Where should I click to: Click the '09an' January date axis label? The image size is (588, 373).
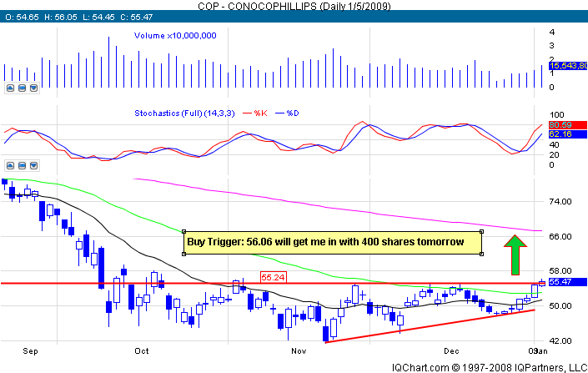pyautogui.click(x=538, y=351)
